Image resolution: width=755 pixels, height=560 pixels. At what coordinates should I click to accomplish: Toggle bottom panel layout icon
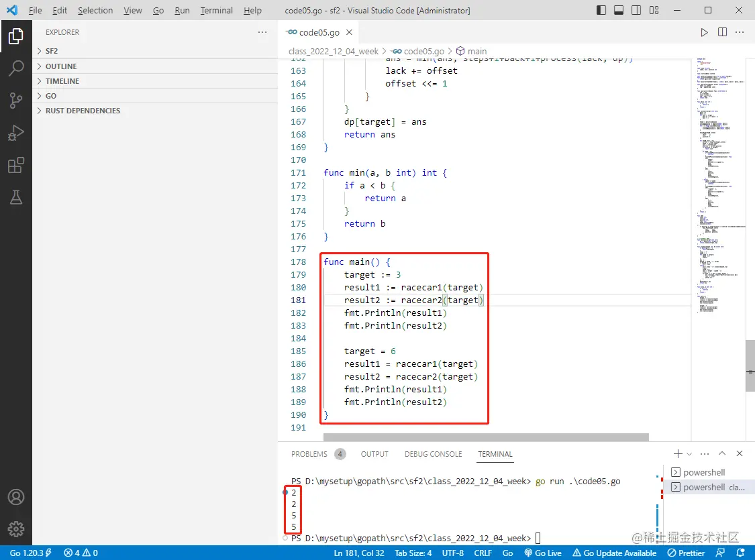[x=619, y=10]
